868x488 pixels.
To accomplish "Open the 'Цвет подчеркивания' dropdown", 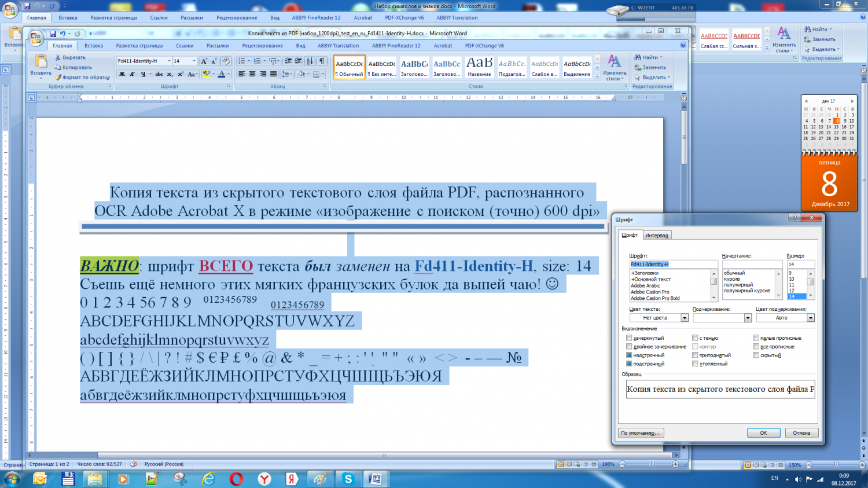I will [x=811, y=318].
